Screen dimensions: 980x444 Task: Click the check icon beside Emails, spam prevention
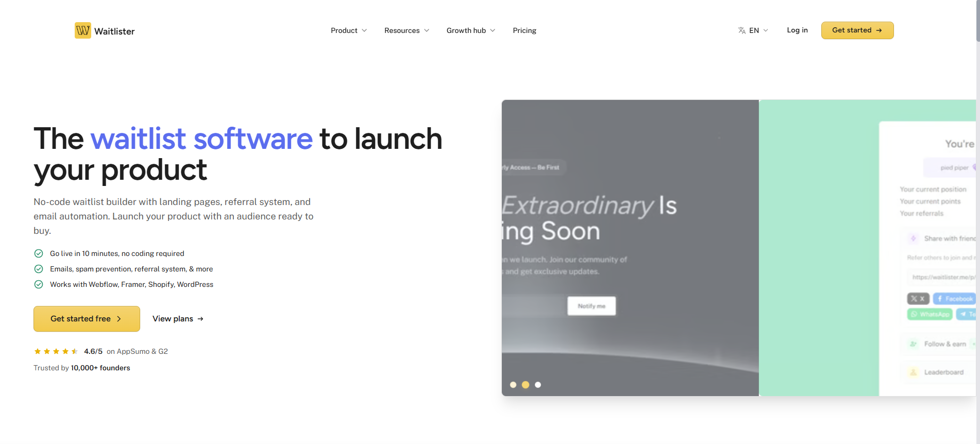point(39,269)
